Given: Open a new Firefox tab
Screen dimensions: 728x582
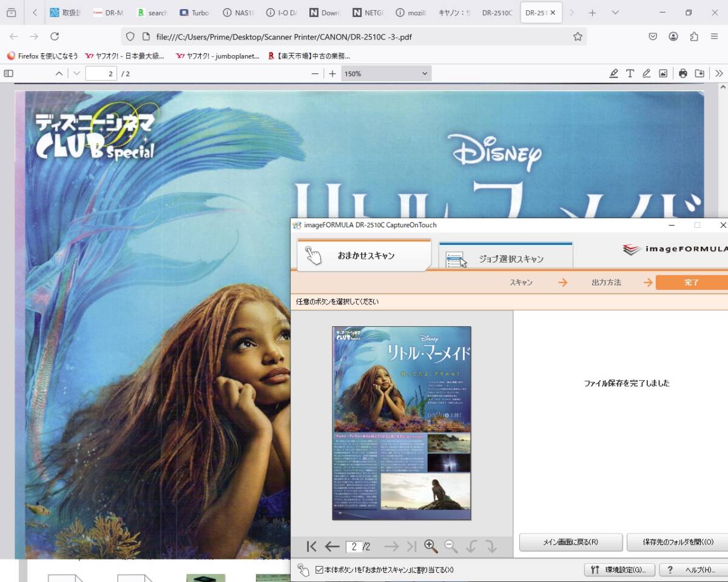Looking at the screenshot, I should click(x=592, y=13).
